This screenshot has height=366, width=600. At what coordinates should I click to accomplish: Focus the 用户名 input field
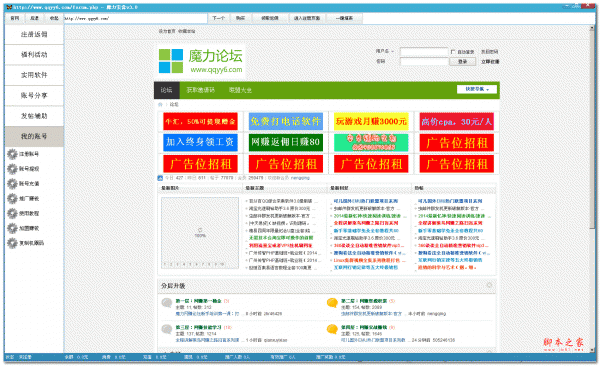[x=424, y=52]
